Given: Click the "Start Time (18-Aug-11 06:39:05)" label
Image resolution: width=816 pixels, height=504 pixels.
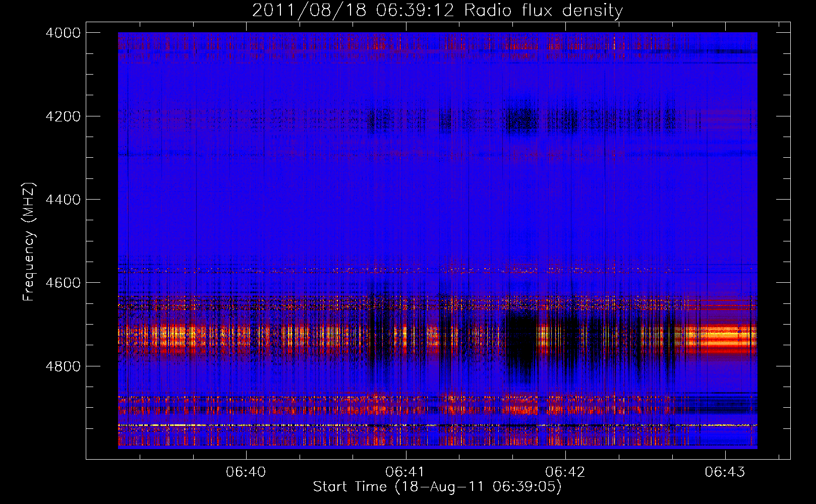Looking at the screenshot, I should [437, 487].
